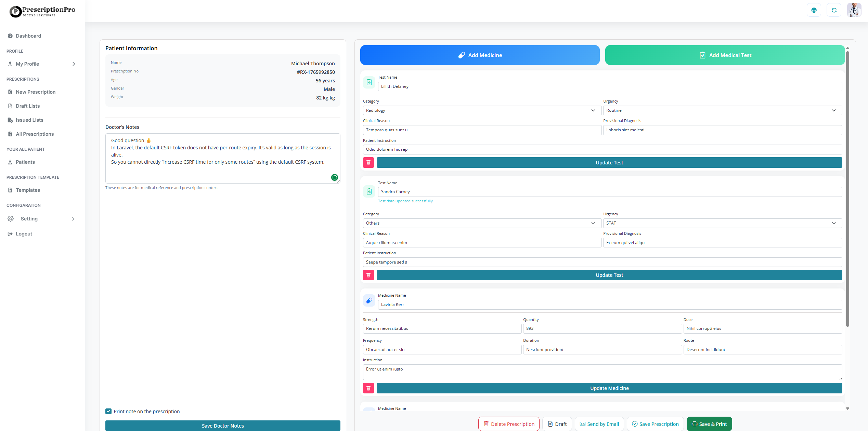Click the Save & Print button
The height and width of the screenshot is (431, 868).
pos(709,424)
